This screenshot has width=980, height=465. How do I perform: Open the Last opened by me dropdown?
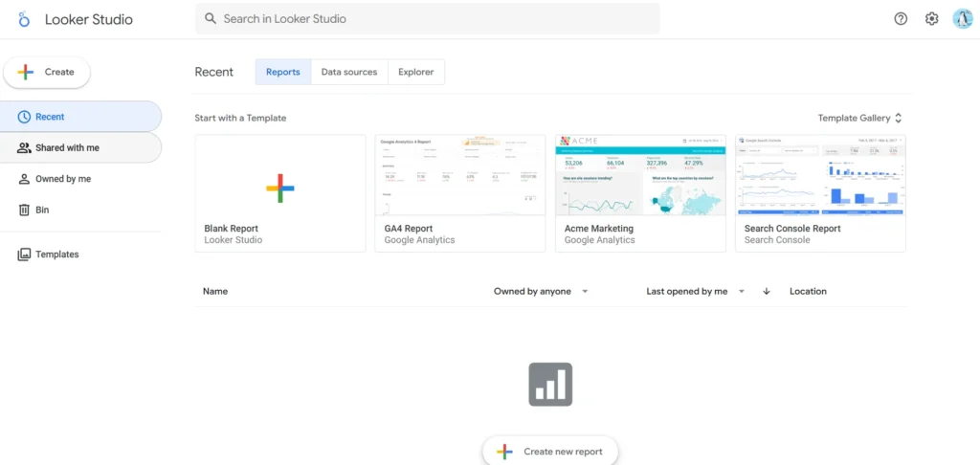coord(696,291)
